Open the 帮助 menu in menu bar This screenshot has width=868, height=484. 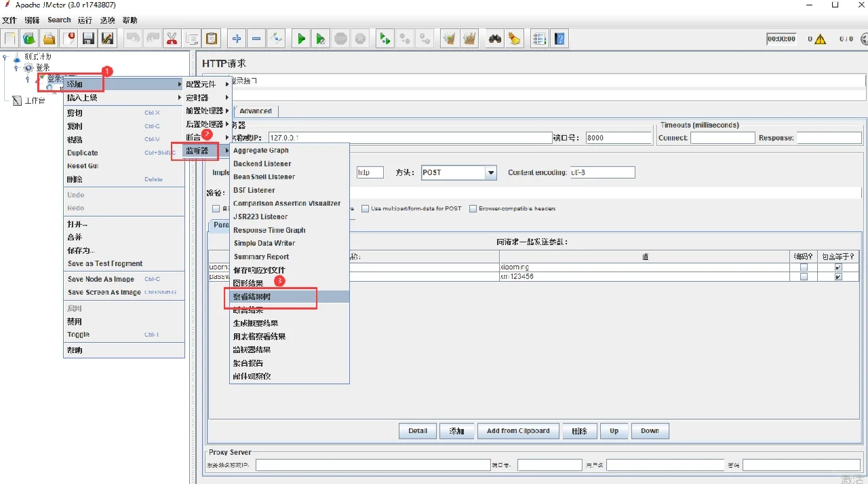pyautogui.click(x=130, y=20)
